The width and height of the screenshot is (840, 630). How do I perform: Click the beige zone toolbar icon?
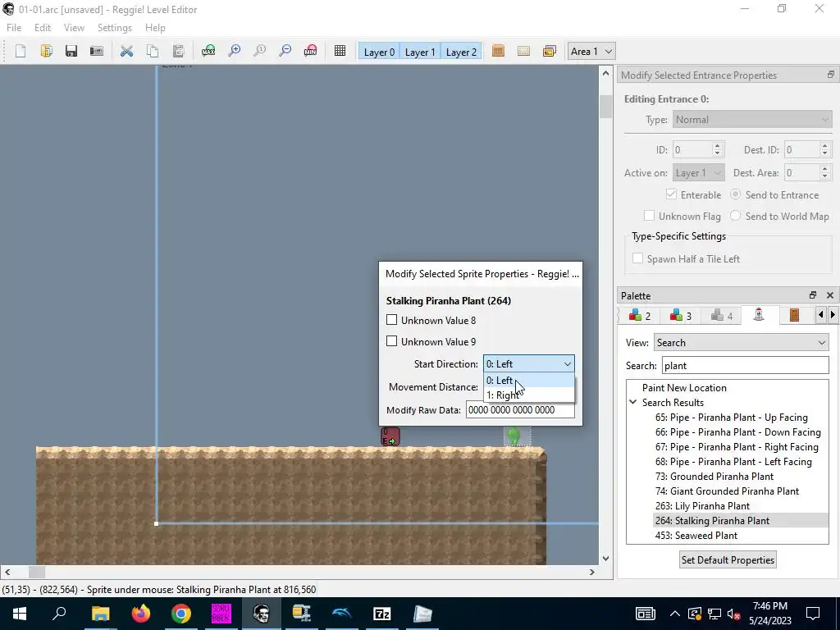pos(524,52)
